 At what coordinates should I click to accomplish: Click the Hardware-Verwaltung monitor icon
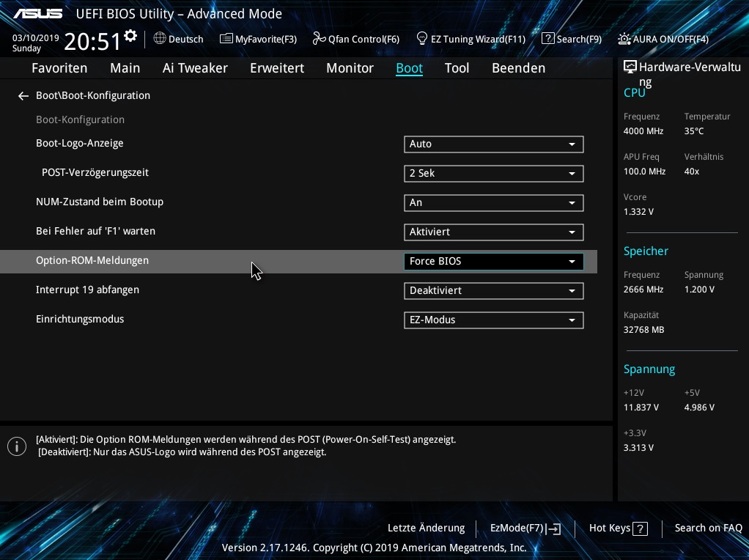click(630, 67)
